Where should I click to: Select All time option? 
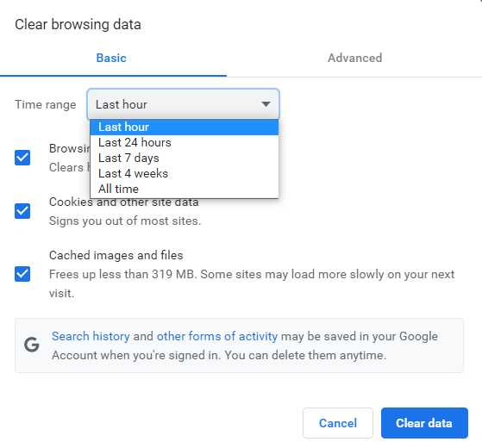(x=185, y=189)
